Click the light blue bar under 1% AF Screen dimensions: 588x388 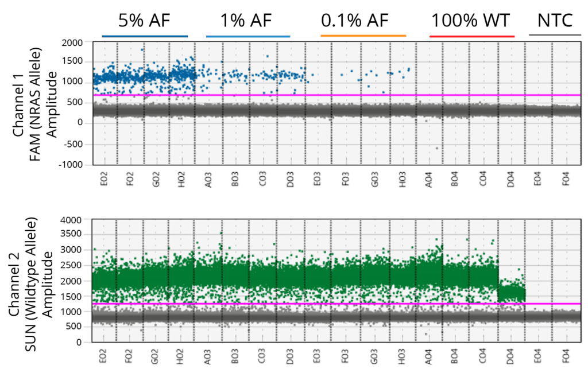tap(246, 36)
